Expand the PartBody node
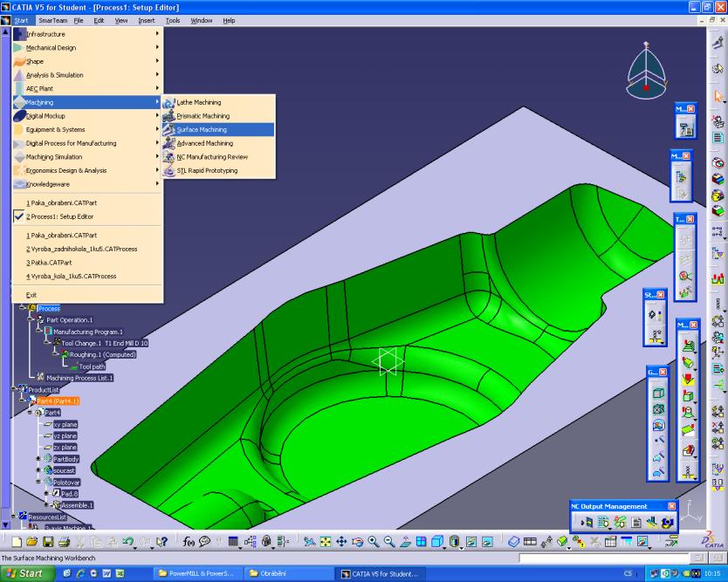Screen dimensions: 728x582 [x=38, y=459]
